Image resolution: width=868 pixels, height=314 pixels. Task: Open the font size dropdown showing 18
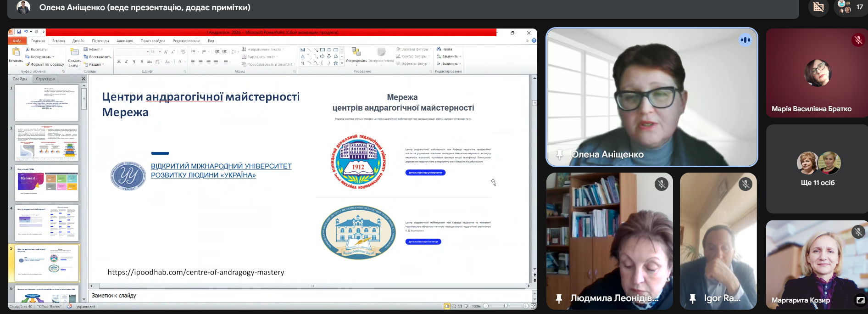(x=160, y=52)
